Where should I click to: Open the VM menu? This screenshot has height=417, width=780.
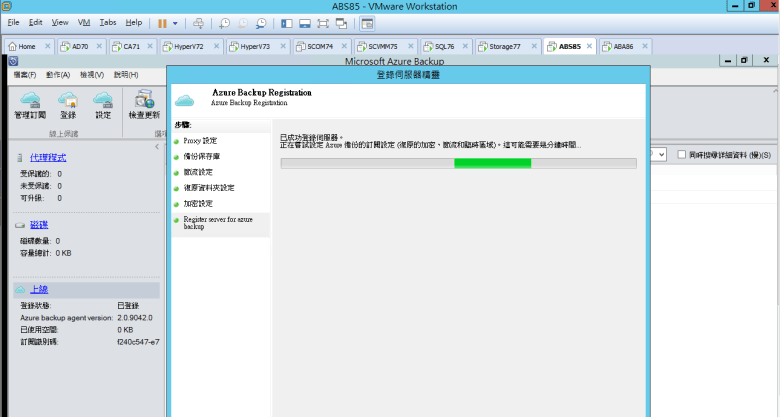pyautogui.click(x=83, y=22)
